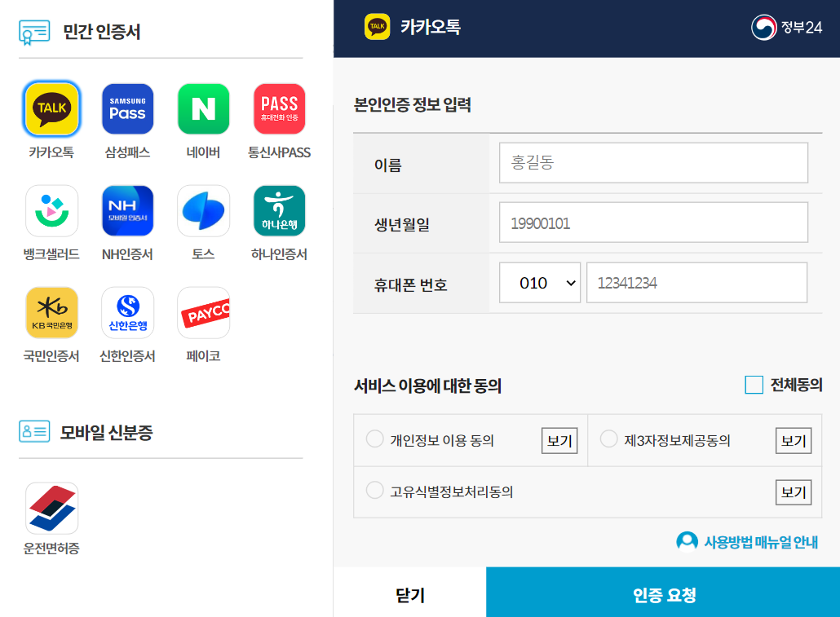Click the 카카오톡 label under the Talk icon
This screenshot has height=617, width=840.
click(x=51, y=152)
